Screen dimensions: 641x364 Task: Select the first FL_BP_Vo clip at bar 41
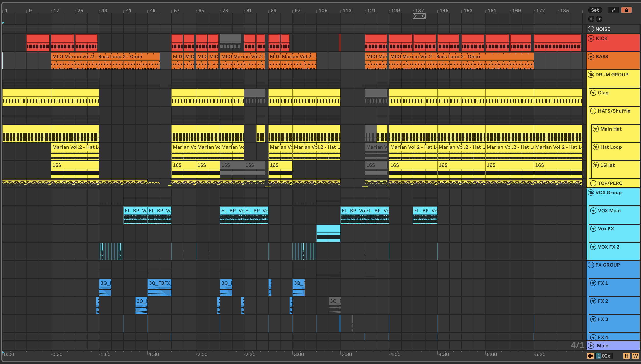click(x=135, y=215)
